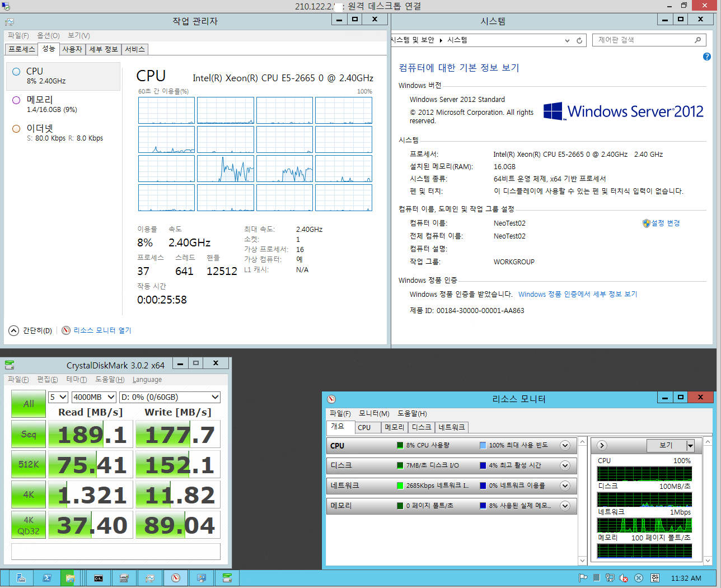Open 편집(E) menu in CrystalDiskMark
The image size is (721, 588).
[47, 380]
